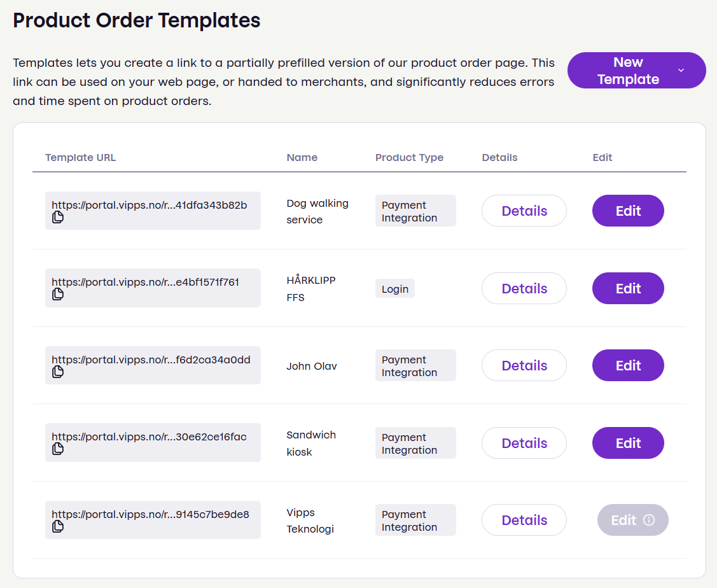Screen dimensions: 717x588
Task: Open details for Dog walking service
Action: pos(524,211)
